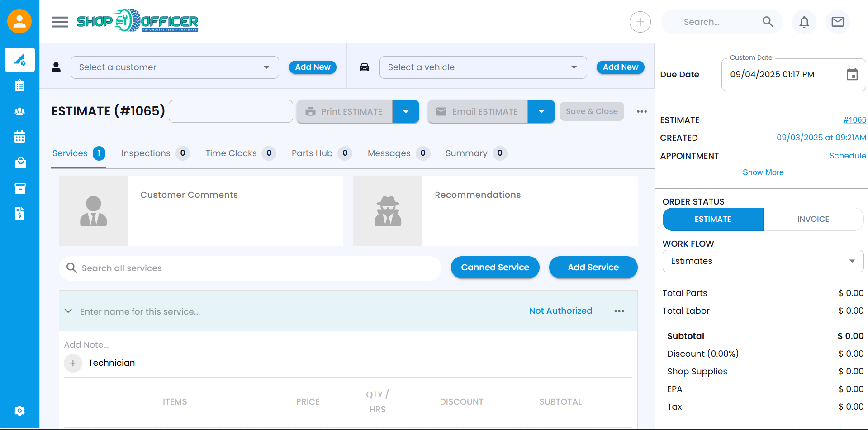The image size is (868, 430).
Task: Select ESTIMATE order status
Action: pyautogui.click(x=712, y=219)
